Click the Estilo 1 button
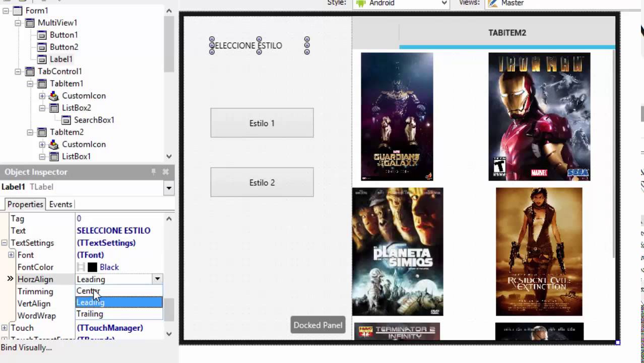Screen dimensions: 644x363 (262, 123)
